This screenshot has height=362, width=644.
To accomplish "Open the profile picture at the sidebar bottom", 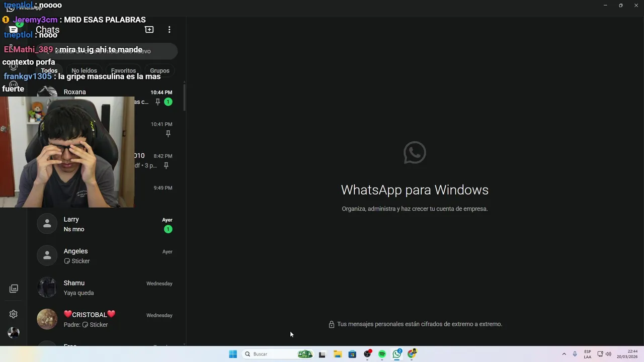I will pyautogui.click(x=14, y=332).
